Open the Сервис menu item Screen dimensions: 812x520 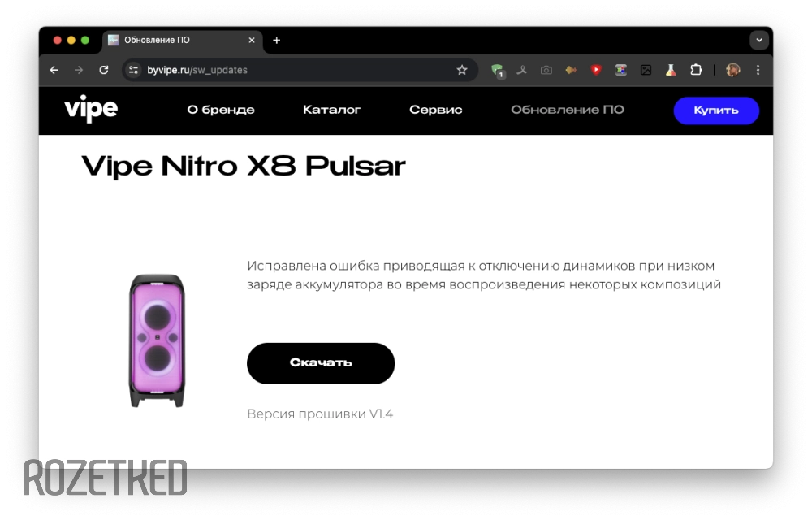(435, 110)
